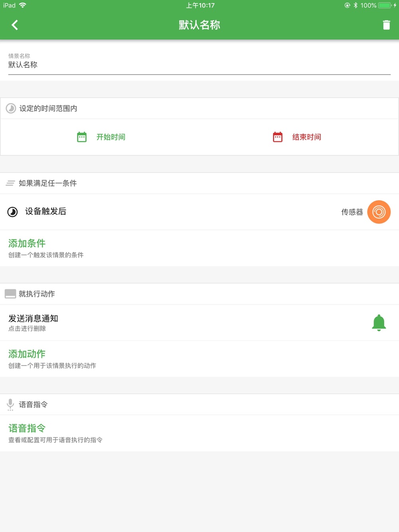
Task: Tap the Wi-Fi status icon
Action: (x=23, y=5)
